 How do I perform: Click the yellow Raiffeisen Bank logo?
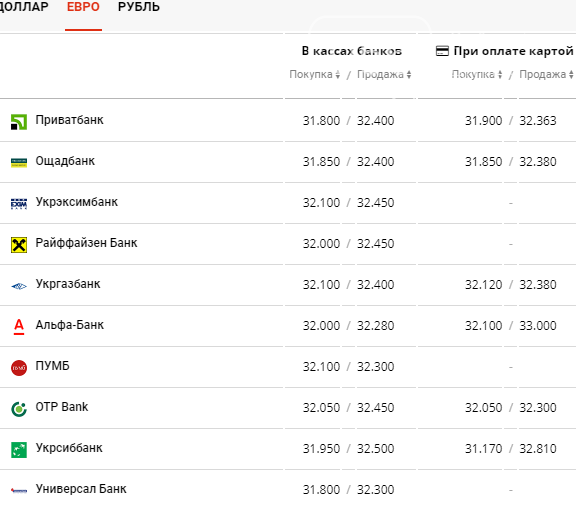pyautogui.click(x=19, y=245)
